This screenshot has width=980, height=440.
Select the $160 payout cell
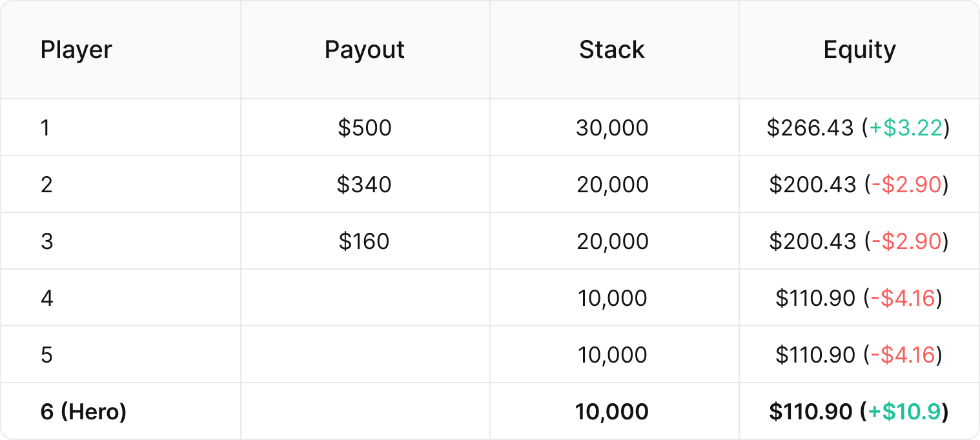(365, 241)
